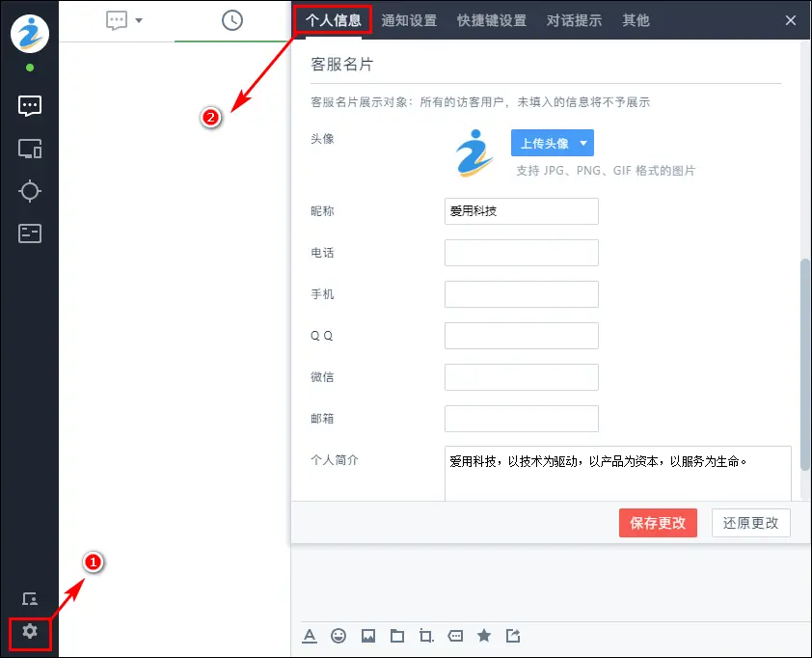Viewport: 812px width, 658px height.
Task: Expand the chat bubble dropdown arrow
Action: click(139, 20)
